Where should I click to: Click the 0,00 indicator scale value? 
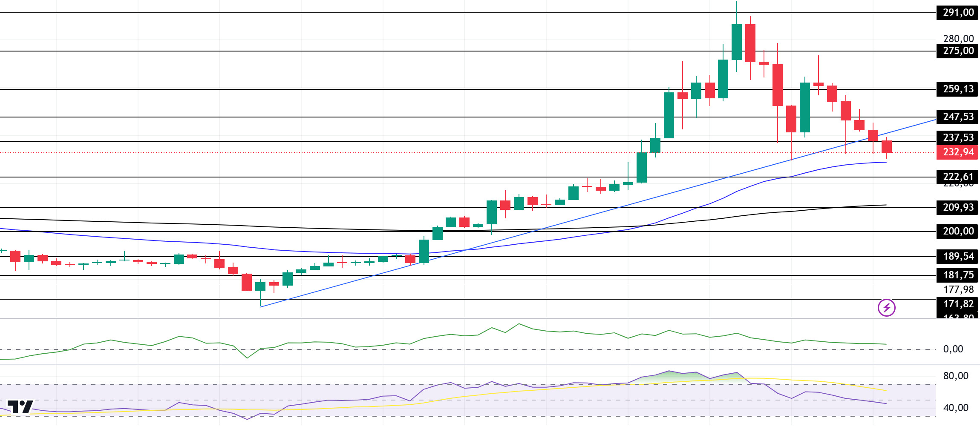(953, 349)
